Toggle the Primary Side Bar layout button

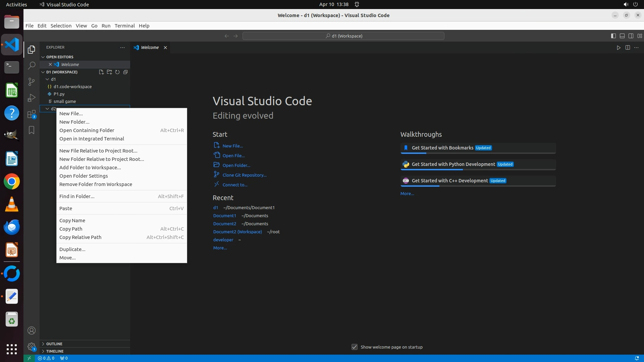point(613,36)
